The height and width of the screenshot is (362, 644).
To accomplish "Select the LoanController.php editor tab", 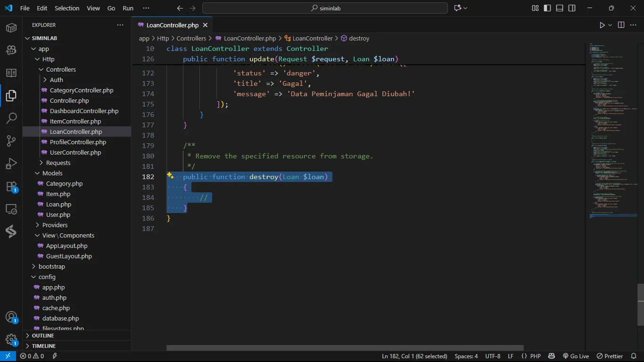I will click(172, 25).
